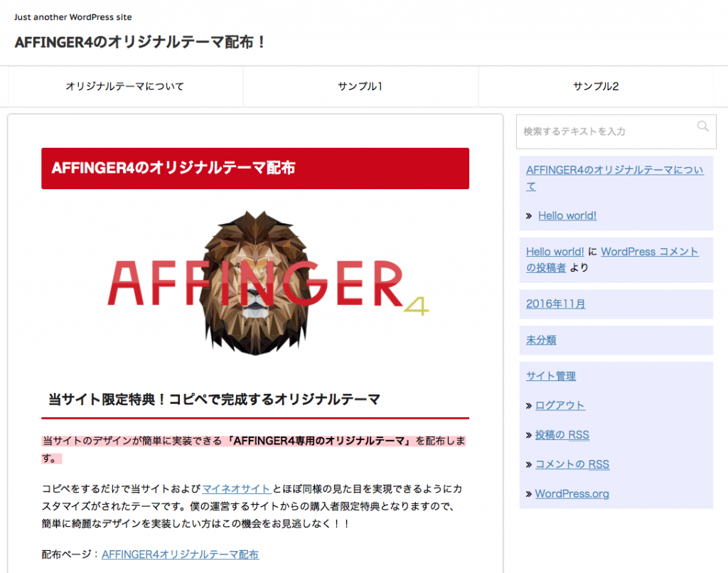Open the Hello world! post link
728x573 pixels.
point(567,215)
